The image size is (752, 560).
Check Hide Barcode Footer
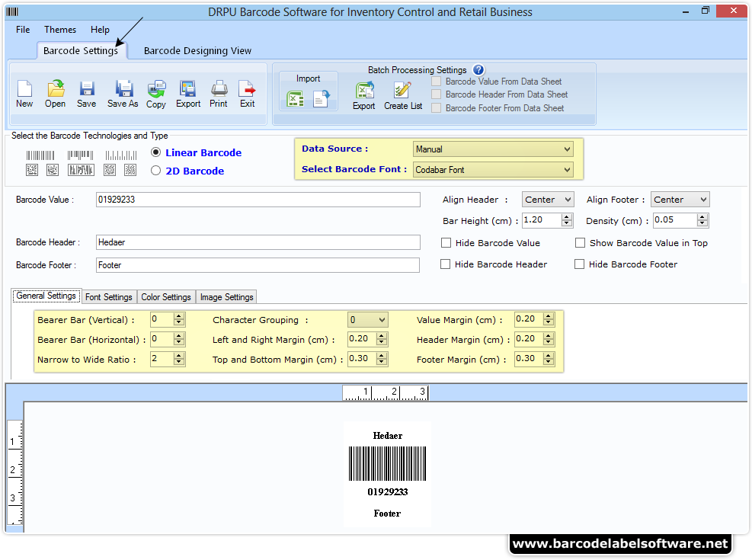[579, 264]
